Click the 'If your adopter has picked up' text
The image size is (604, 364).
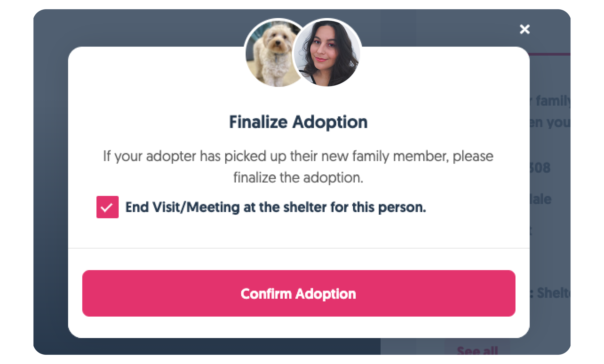click(x=298, y=156)
